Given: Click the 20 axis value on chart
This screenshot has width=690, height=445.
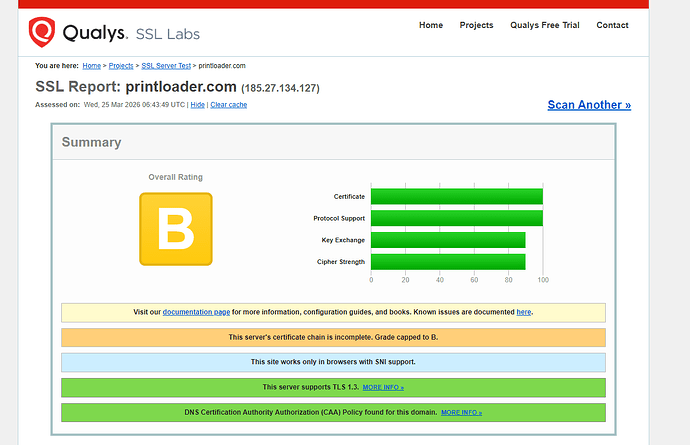Looking at the screenshot, I should click(405, 280).
